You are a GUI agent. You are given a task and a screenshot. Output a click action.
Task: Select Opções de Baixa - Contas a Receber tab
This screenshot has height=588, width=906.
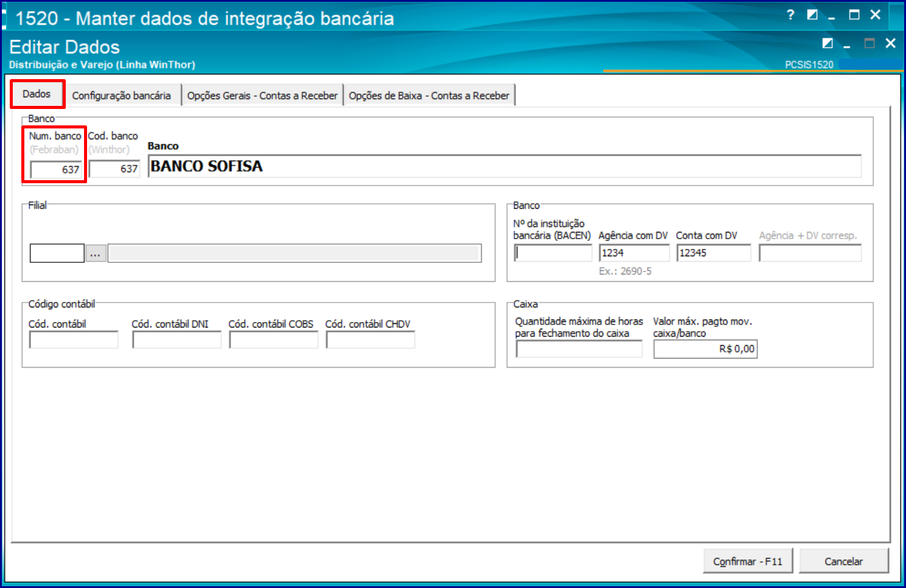(429, 96)
